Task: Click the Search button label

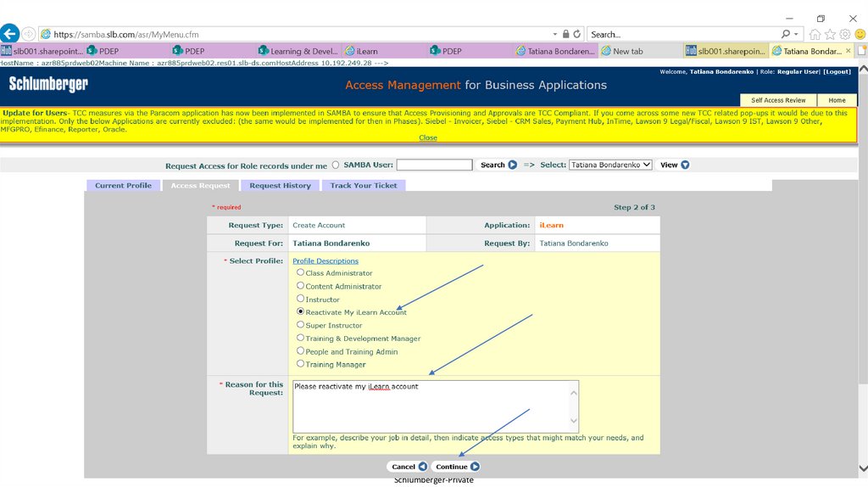Action: tap(492, 165)
